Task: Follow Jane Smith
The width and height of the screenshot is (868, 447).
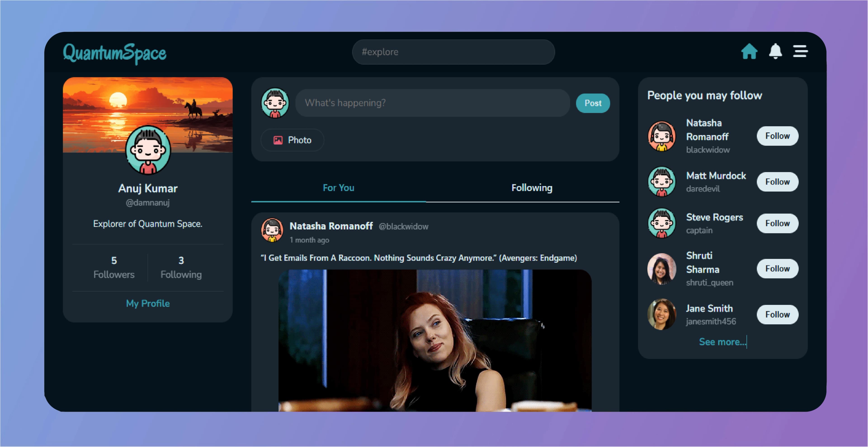Action: (x=777, y=314)
